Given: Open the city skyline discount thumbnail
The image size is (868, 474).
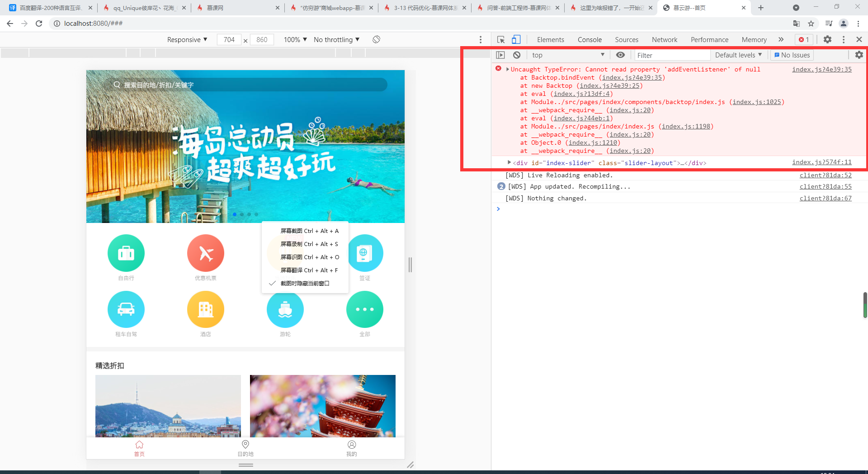Looking at the screenshot, I should click(x=168, y=406).
